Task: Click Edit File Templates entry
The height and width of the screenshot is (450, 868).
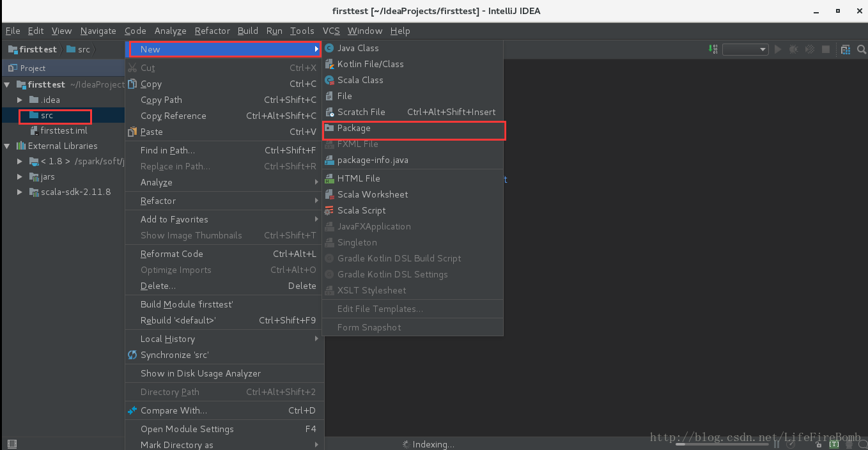Action: tap(414, 309)
